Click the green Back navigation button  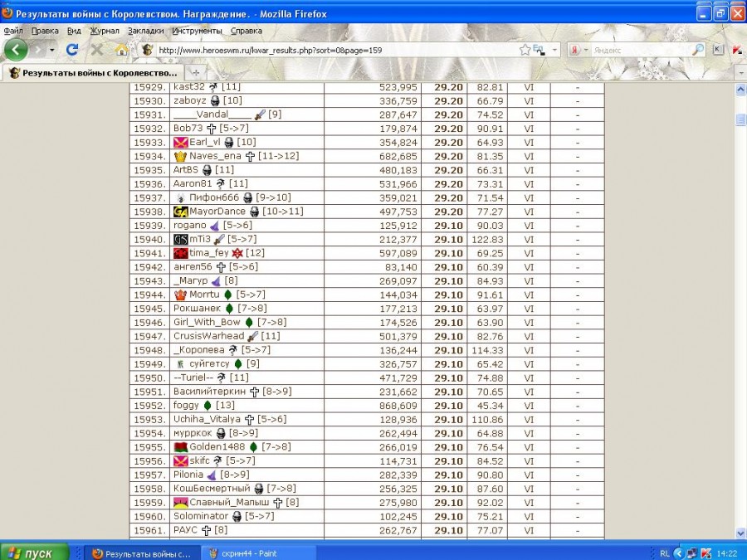(x=16, y=50)
